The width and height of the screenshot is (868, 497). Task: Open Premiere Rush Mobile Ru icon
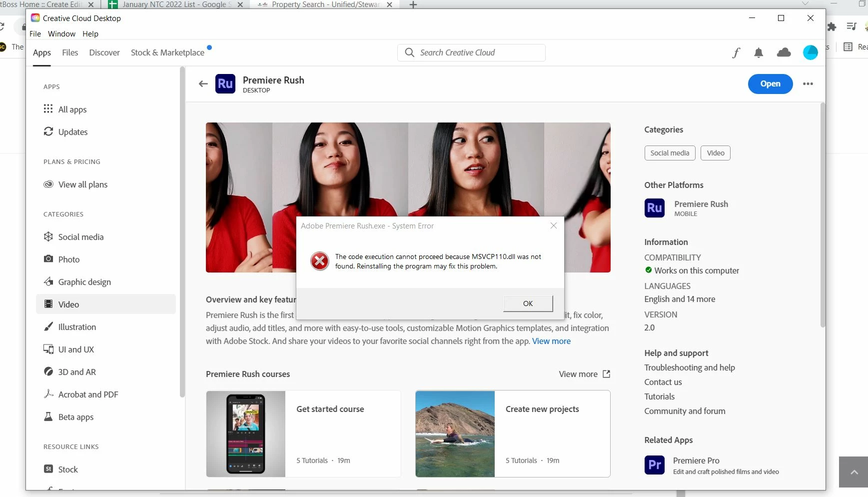pyautogui.click(x=654, y=207)
